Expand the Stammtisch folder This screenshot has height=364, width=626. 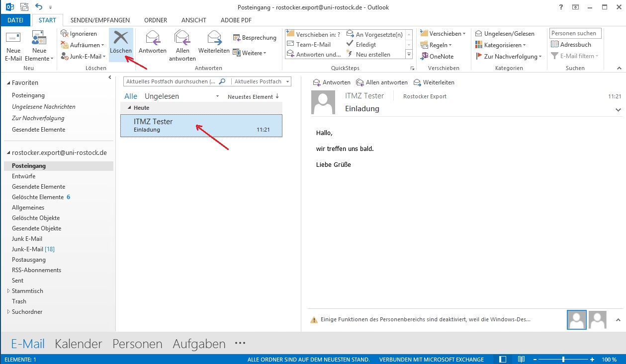pyautogui.click(x=8, y=291)
